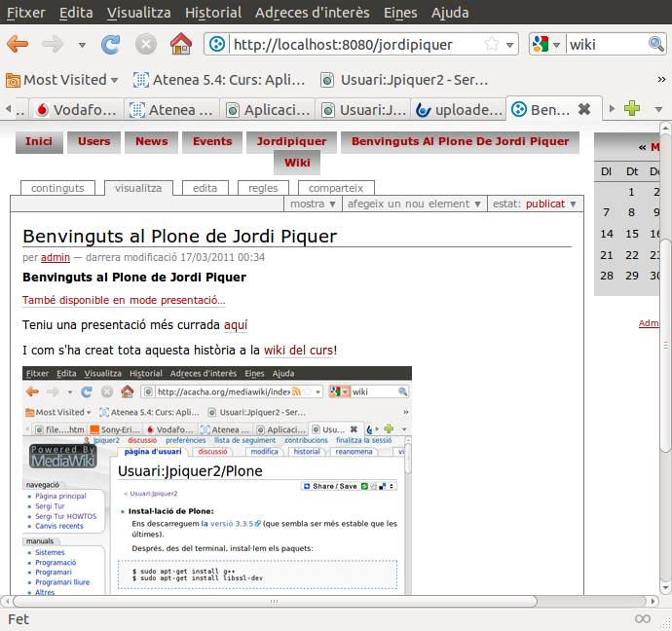Click the Reload page icon

(x=110, y=44)
